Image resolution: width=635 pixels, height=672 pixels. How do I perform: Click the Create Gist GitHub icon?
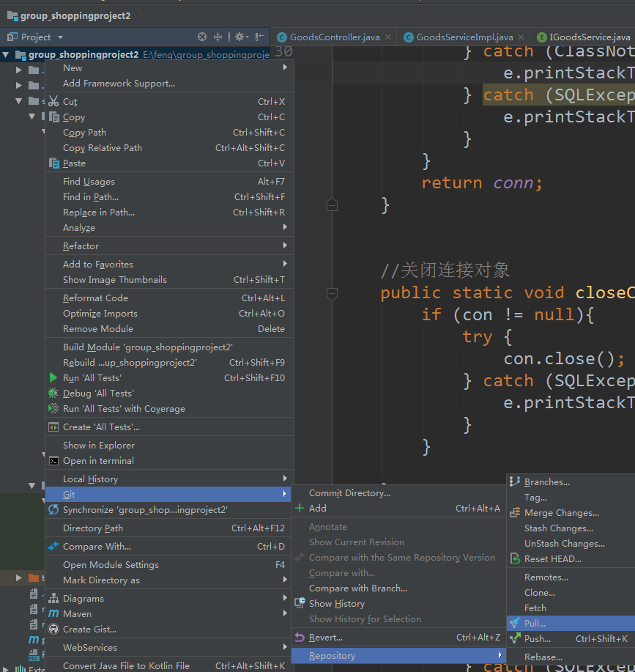(x=53, y=629)
